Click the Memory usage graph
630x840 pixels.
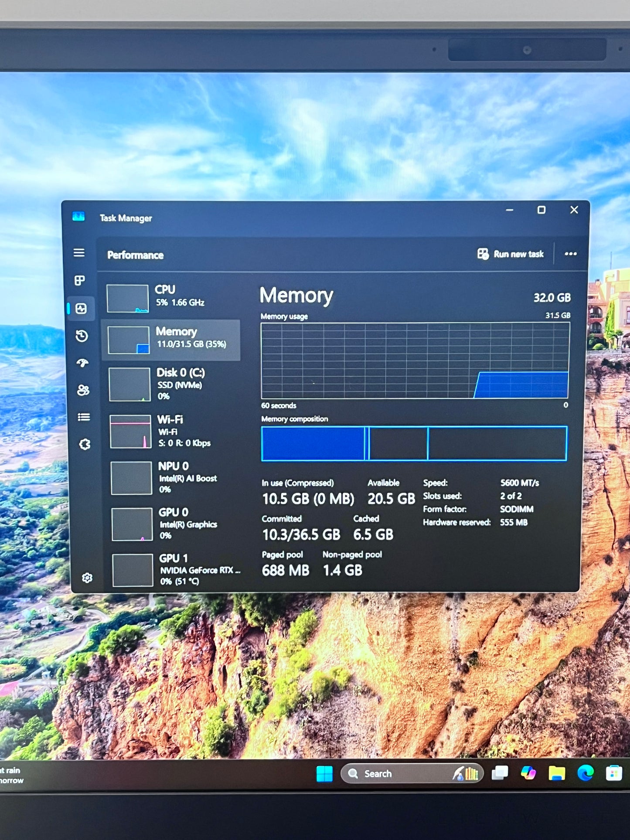415,360
